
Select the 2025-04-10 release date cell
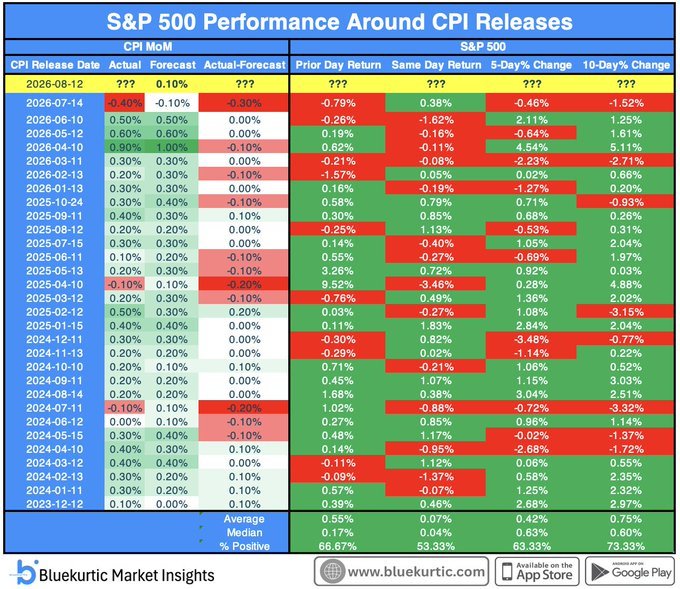(x=55, y=285)
